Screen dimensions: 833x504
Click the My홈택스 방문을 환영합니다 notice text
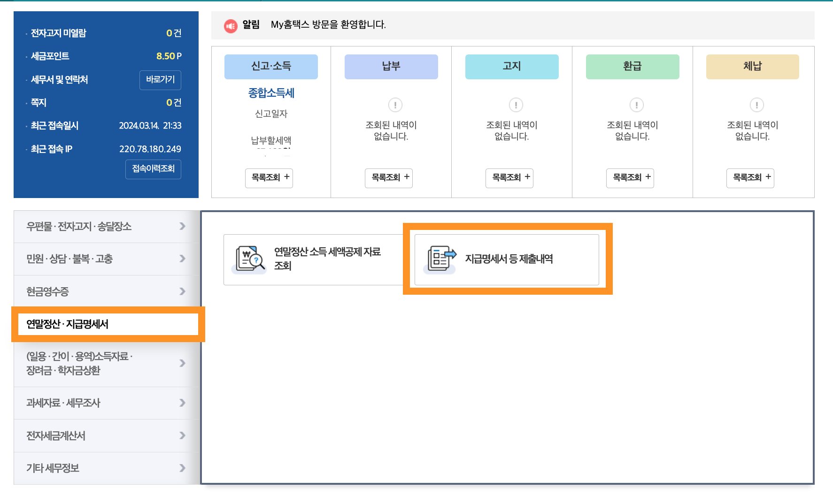pos(328,24)
